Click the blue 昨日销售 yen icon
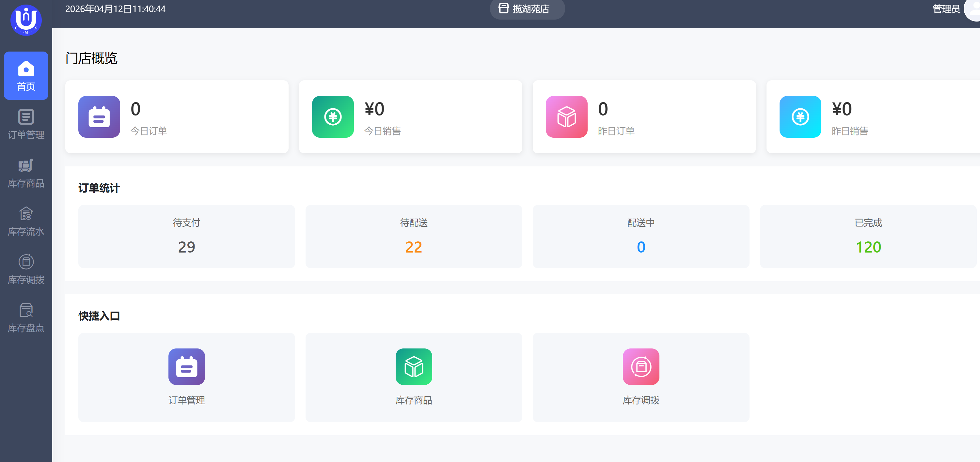Viewport: 980px width, 462px height. click(x=800, y=117)
